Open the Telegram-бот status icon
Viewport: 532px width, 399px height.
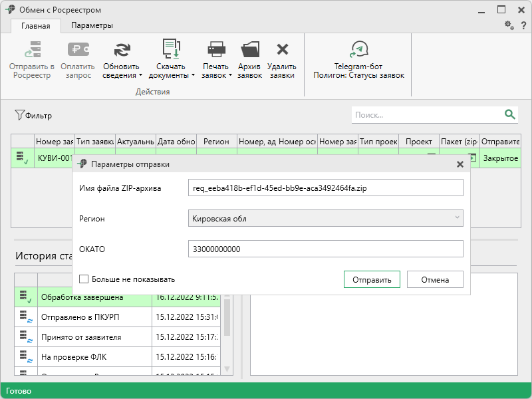tap(358, 50)
